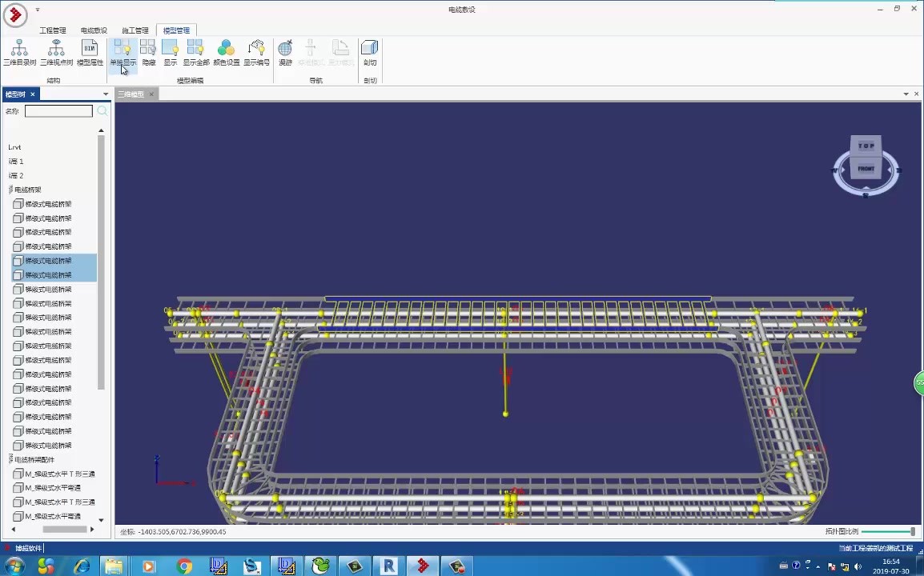Close the 模型树 panel tab
Screen dimensions: 924x576
click(x=33, y=94)
